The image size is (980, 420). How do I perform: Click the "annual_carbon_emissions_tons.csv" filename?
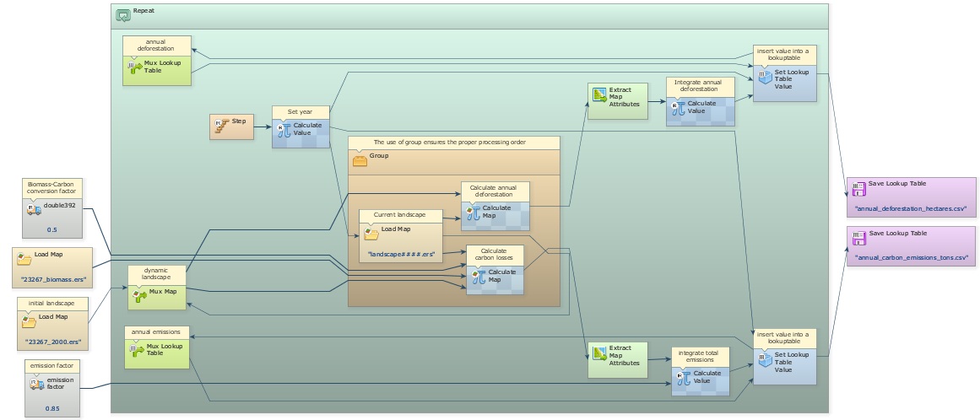[911, 256]
